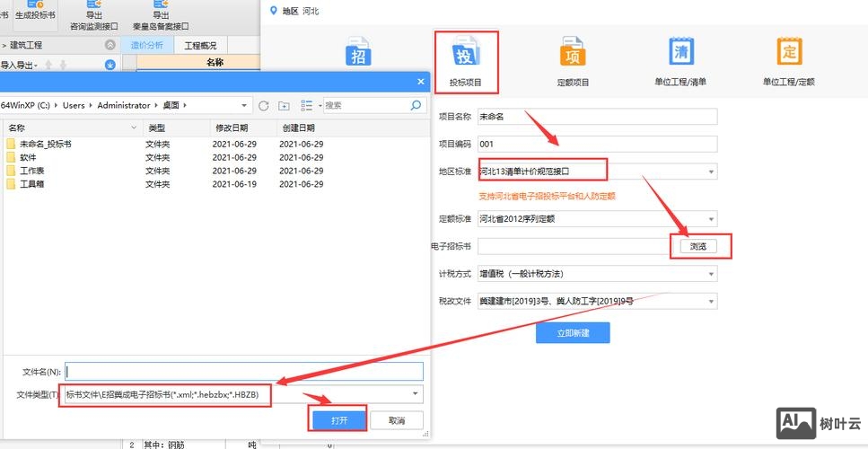Screen dimensions: 868x449
Task: Open the 税改文件 dropdown
Action: 597,301
